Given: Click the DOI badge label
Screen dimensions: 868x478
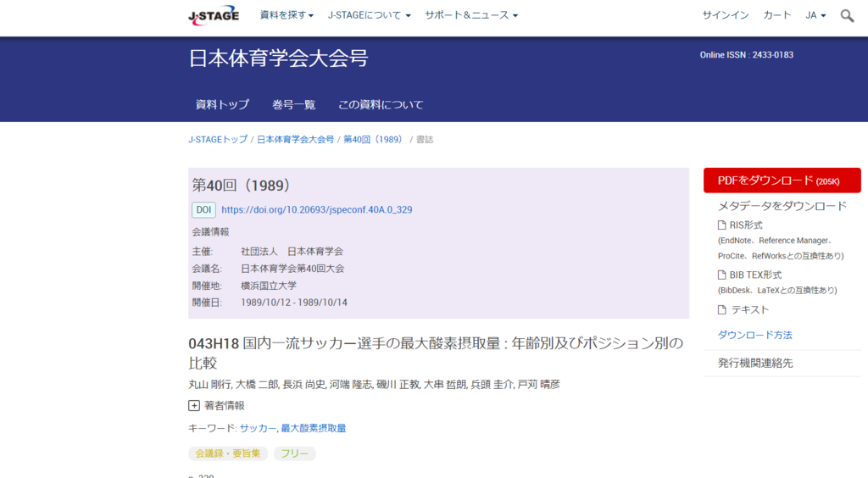Looking at the screenshot, I should click(203, 209).
